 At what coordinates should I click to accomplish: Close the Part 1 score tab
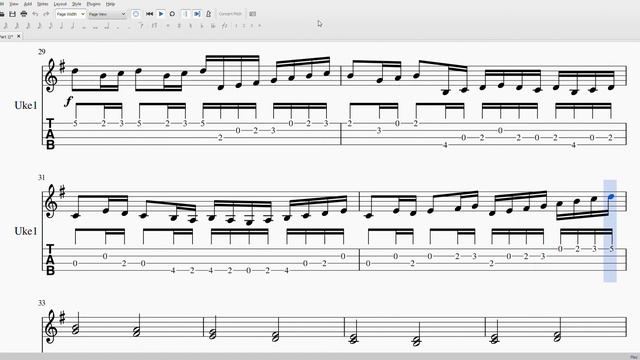(19, 36)
